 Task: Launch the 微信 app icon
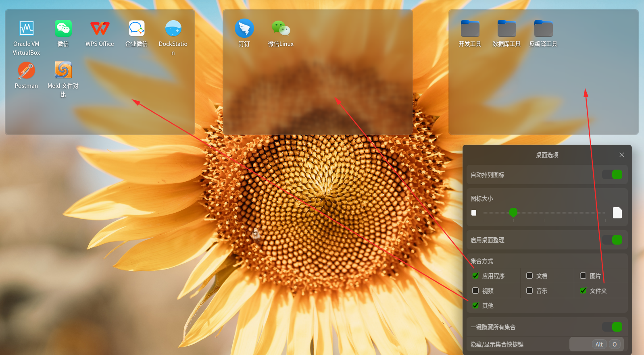point(63,28)
